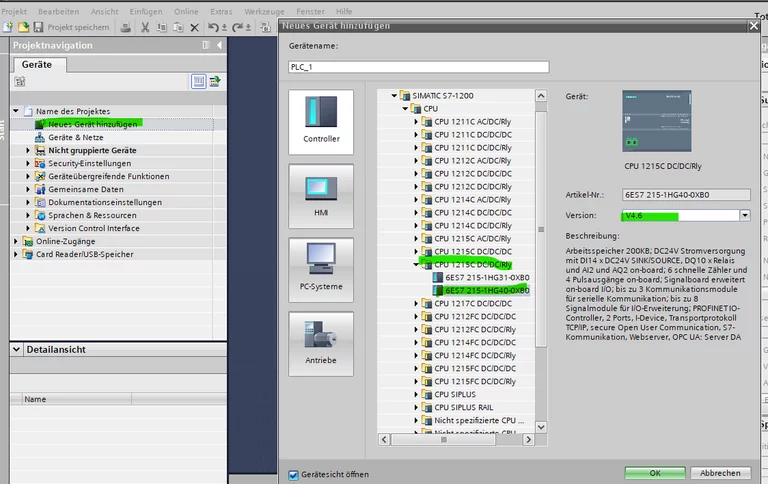Close the Neues Gerät hinzufügen dialog

coord(754,26)
